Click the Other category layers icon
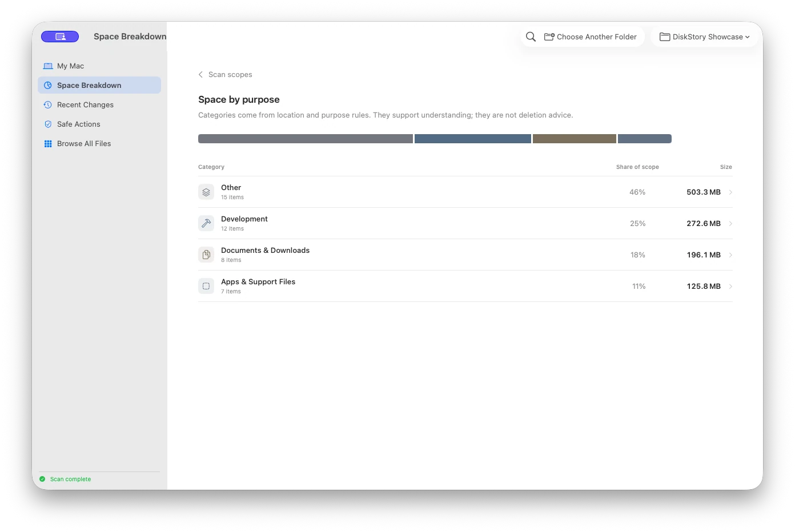The width and height of the screenshot is (795, 532). point(206,192)
